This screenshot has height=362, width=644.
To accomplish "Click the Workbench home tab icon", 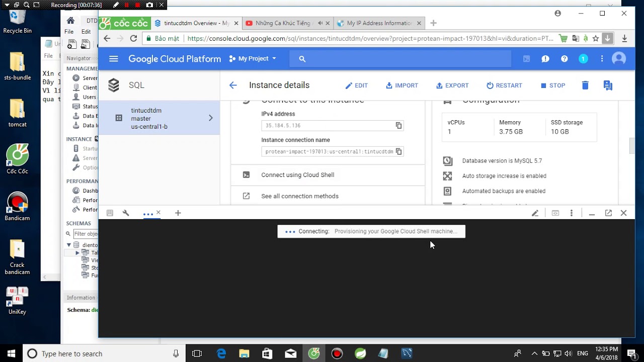I will click(70, 21).
